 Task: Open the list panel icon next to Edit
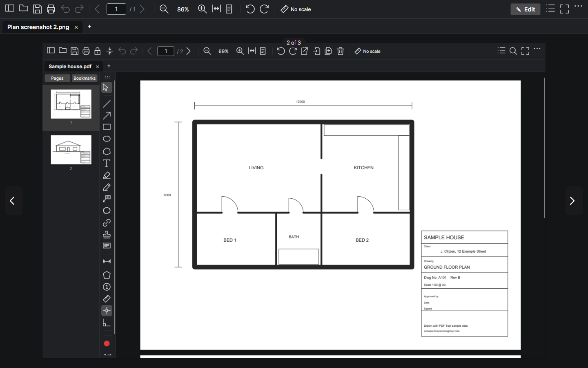550,9
